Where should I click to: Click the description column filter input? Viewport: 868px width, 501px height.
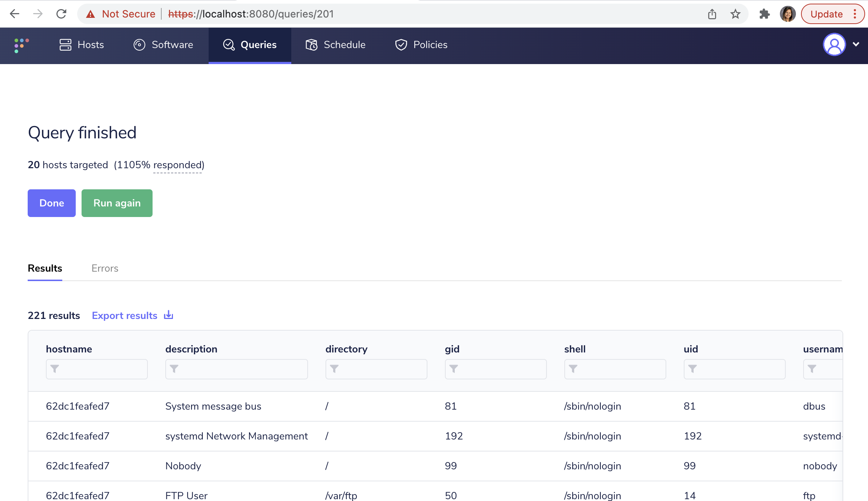[x=237, y=369]
